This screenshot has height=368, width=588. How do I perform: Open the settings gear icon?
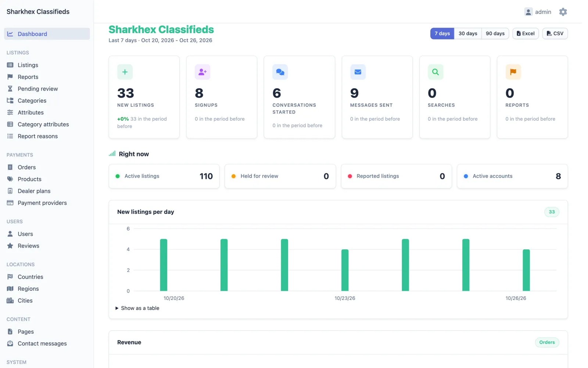coord(563,12)
